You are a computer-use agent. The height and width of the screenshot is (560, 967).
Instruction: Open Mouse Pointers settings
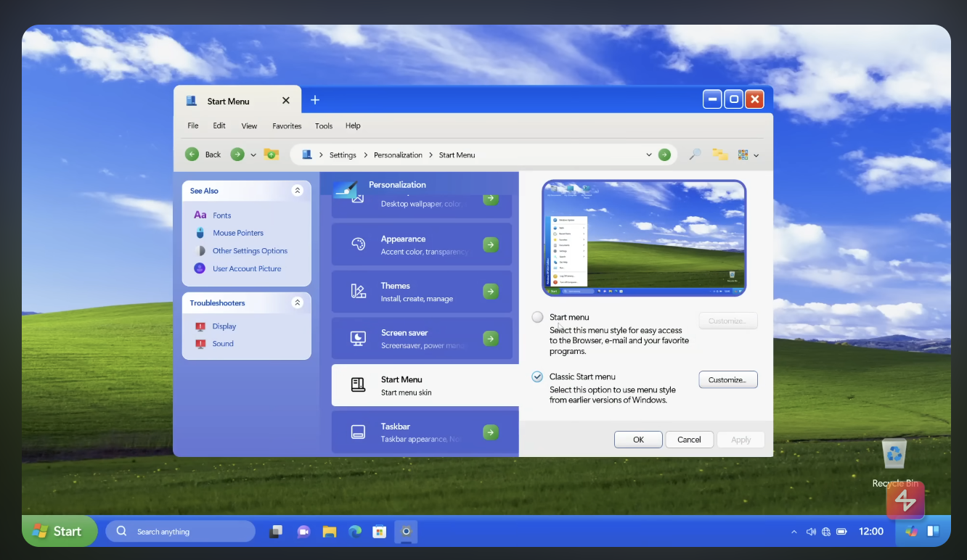coord(237,233)
